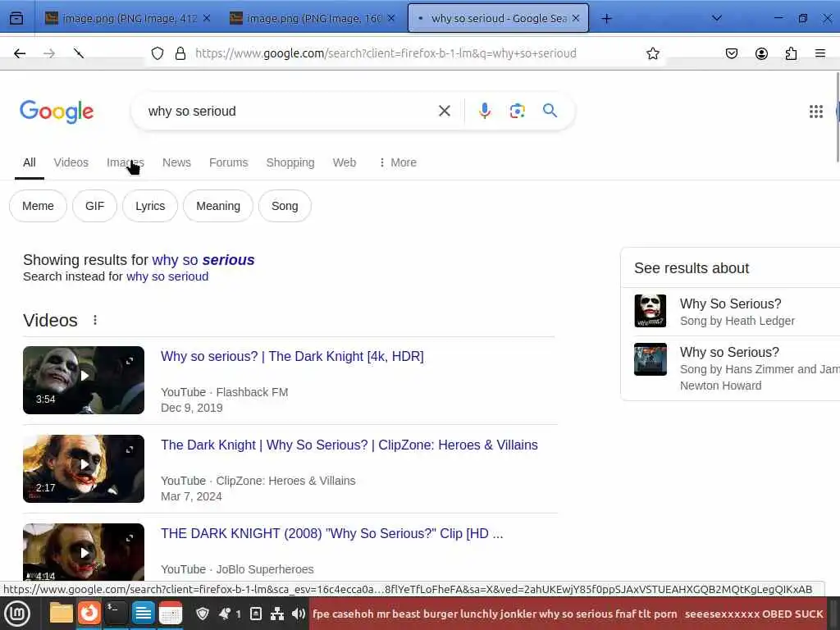This screenshot has width=840, height=630.
Task: Select the Images search tab
Action: coord(126,162)
